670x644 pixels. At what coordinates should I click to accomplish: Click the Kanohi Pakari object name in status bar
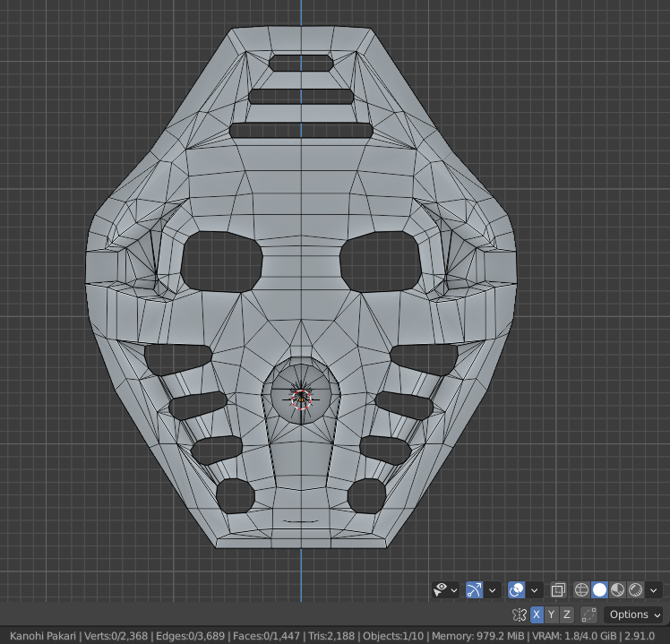pos(43,636)
